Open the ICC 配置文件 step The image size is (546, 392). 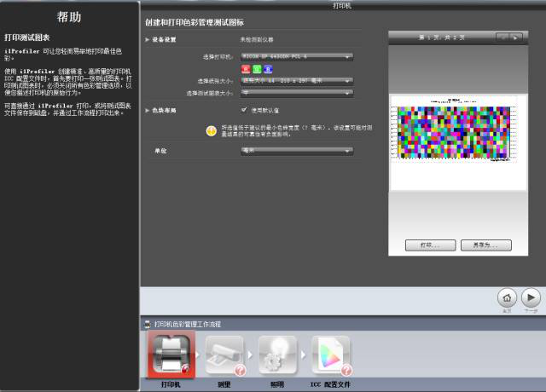tap(331, 355)
